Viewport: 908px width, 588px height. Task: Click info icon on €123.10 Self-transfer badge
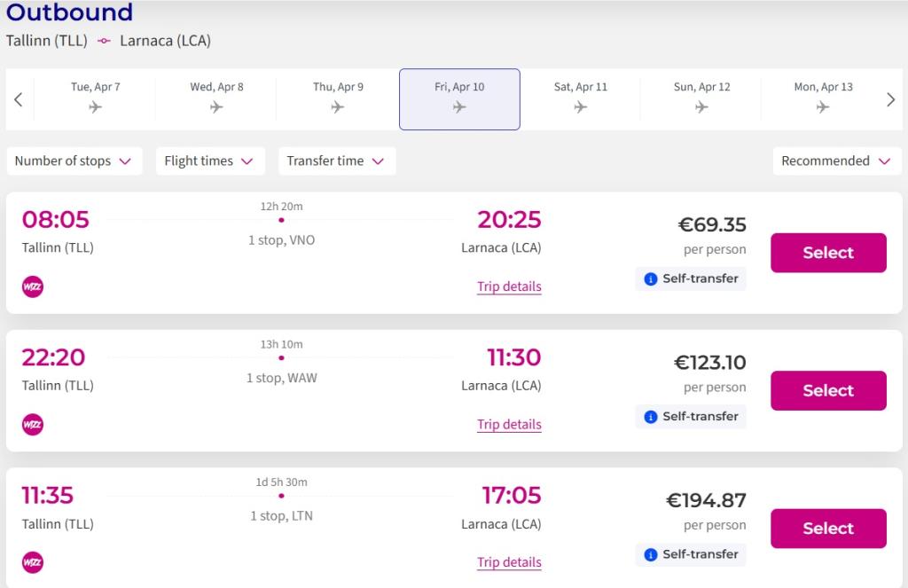(651, 417)
